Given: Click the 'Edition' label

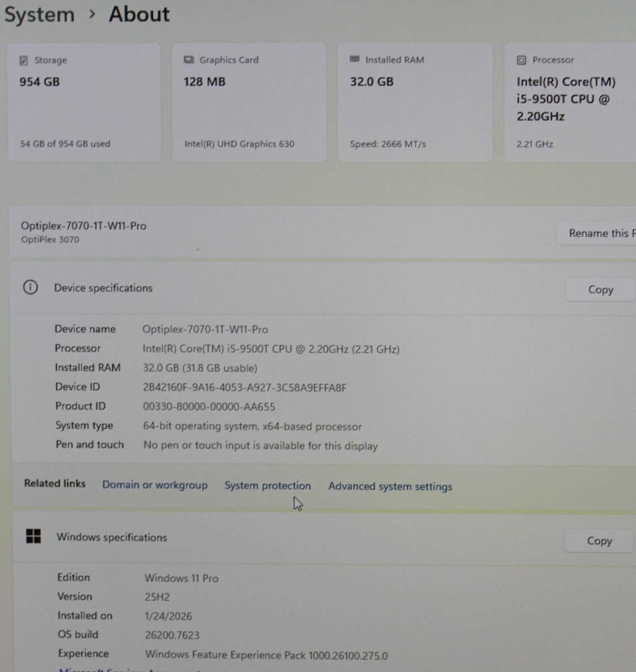Looking at the screenshot, I should tap(73, 577).
